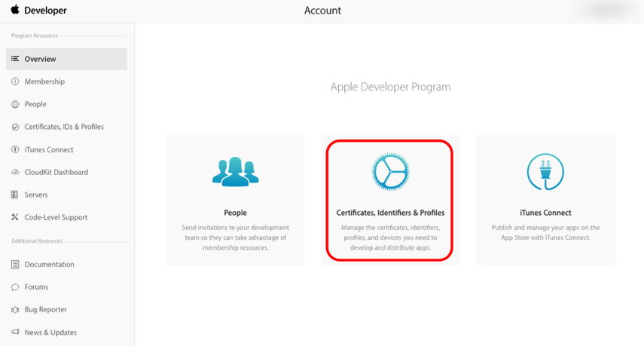Click the Certificates, IDs & Profiles checkmark icon
644x353 pixels.
[x=15, y=127]
